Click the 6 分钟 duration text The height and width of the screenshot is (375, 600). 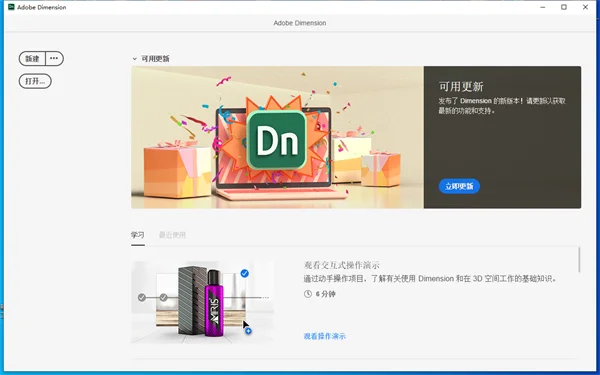(326, 294)
